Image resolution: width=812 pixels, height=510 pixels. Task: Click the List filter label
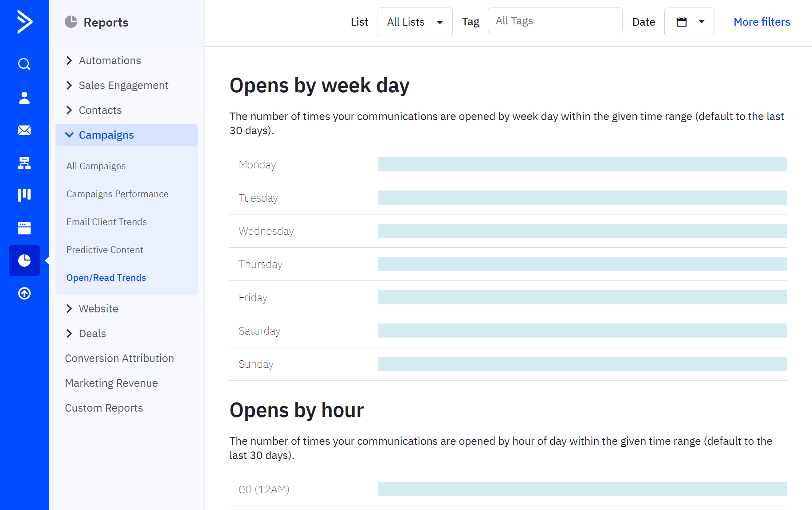click(x=359, y=22)
